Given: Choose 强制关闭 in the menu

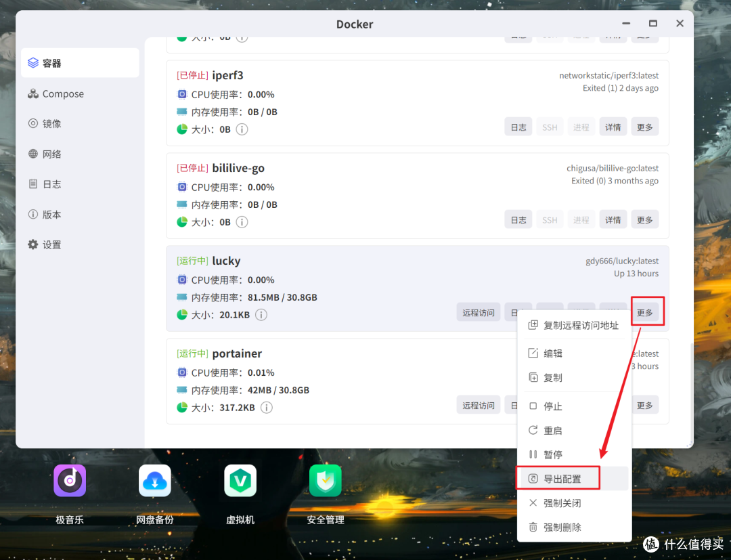Looking at the screenshot, I should point(575,503).
